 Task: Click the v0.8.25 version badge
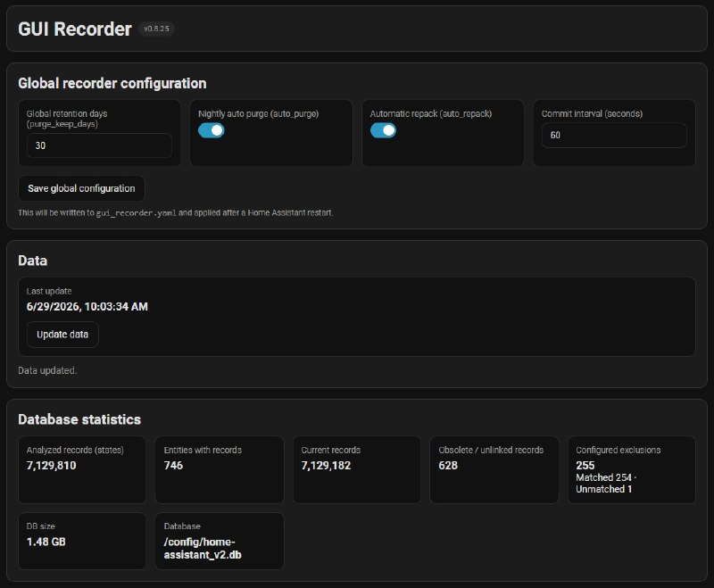coord(156,29)
